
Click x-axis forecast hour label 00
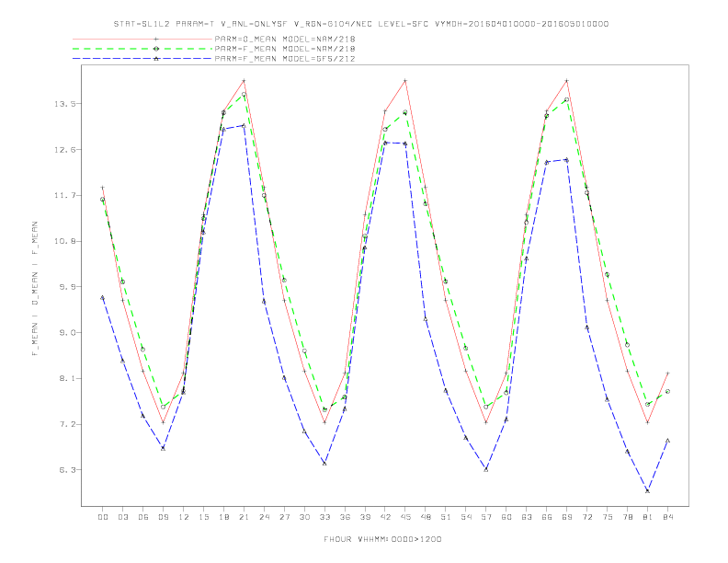103,517
